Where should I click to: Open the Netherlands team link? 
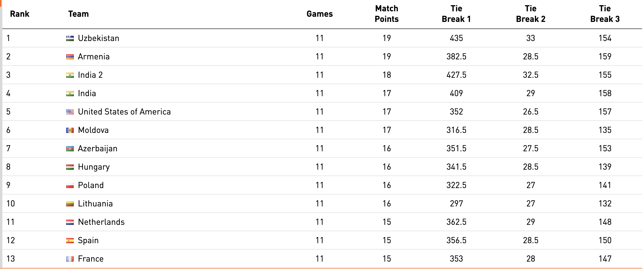click(x=101, y=222)
